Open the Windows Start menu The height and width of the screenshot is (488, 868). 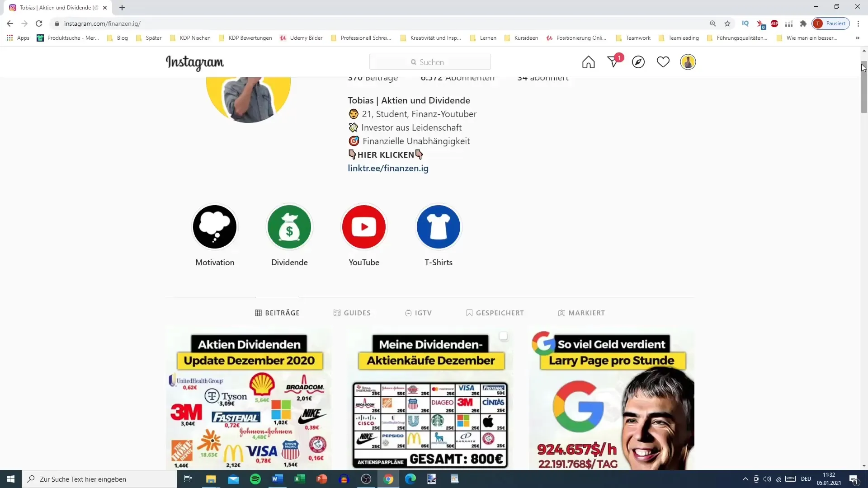pos(11,479)
